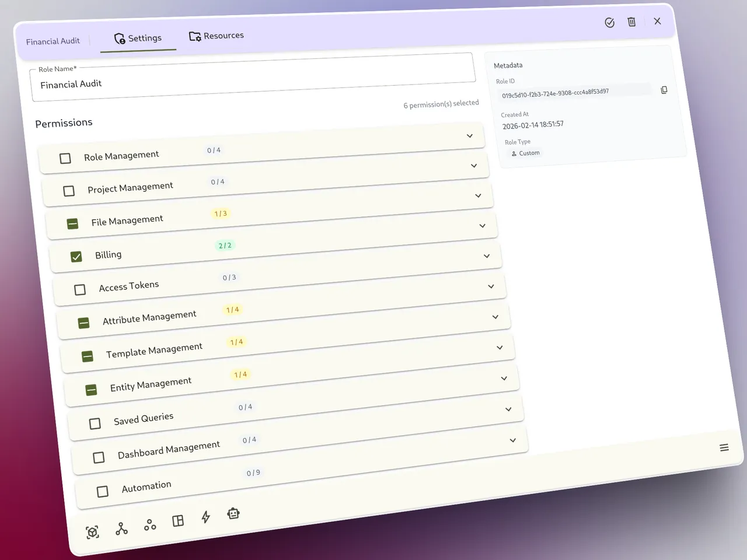Collapse the Entity Management chevron
The image size is (747, 560).
[504, 378]
